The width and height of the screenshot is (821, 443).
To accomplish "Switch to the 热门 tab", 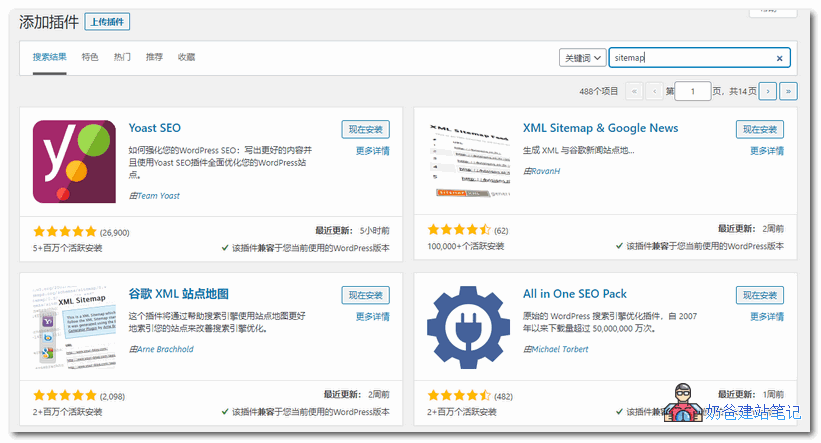I will (x=122, y=57).
